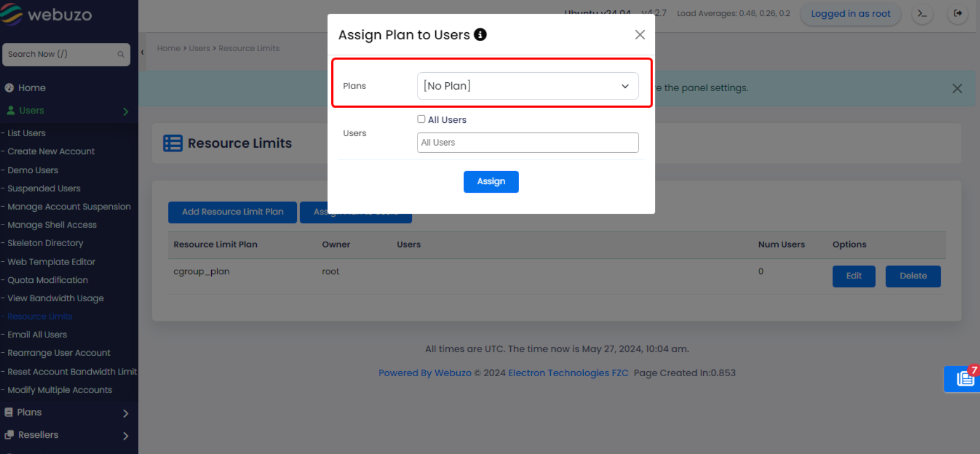Open the Plans dropdown showing No Plan
This screenshot has width=980, height=454.
click(527, 86)
